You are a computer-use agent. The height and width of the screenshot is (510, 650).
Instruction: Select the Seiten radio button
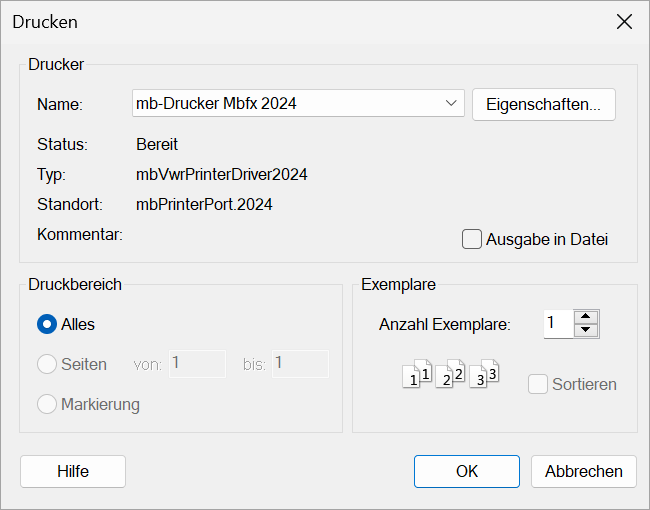(x=47, y=364)
